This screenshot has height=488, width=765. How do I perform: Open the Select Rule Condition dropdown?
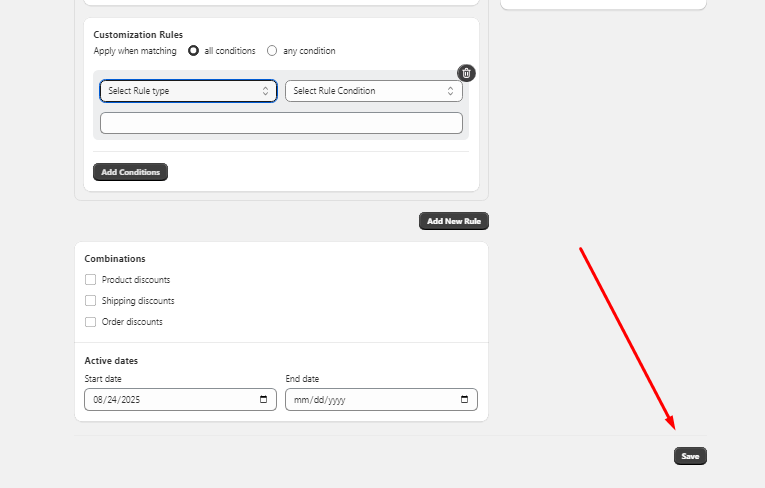click(x=374, y=91)
